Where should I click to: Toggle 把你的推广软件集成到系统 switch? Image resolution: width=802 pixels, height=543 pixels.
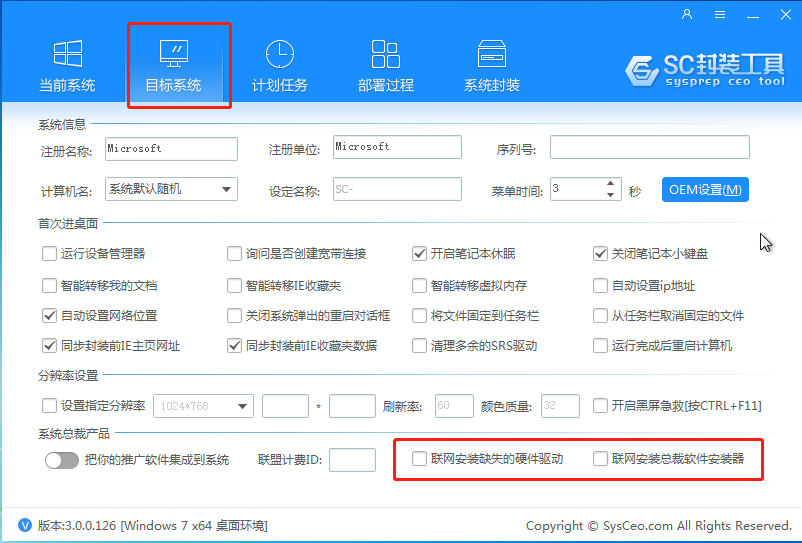coord(62,460)
